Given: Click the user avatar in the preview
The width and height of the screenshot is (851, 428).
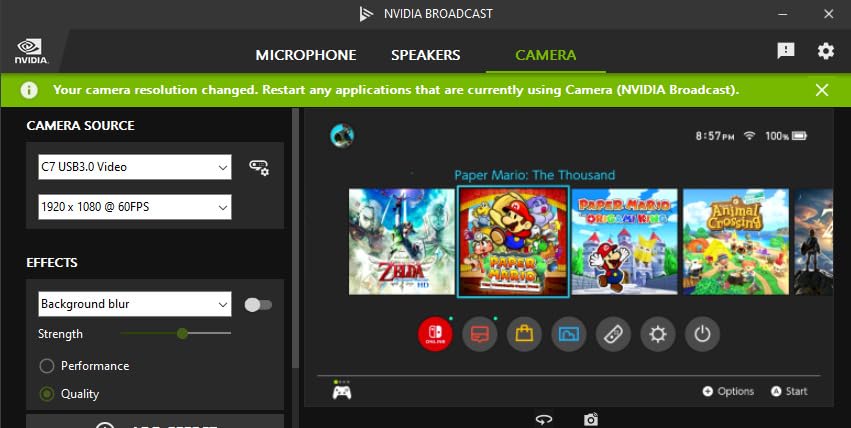Looking at the screenshot, I should pos(342,135).
